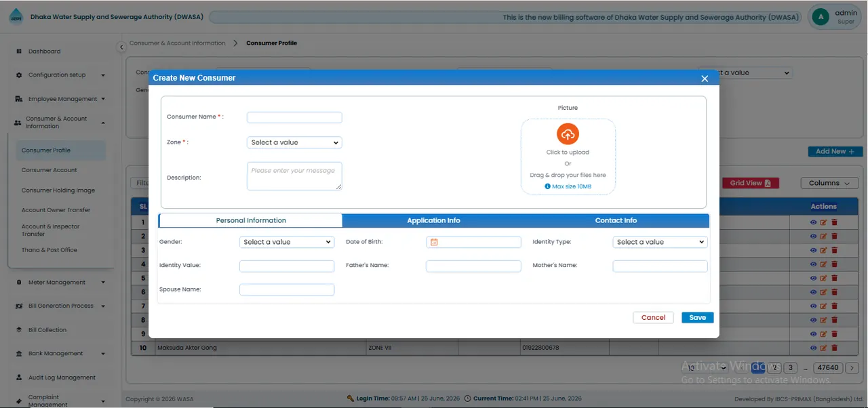Viewport: 868px width, 408px height.
Task: Click the delete icon in row 7
Action: click(835, 306)
